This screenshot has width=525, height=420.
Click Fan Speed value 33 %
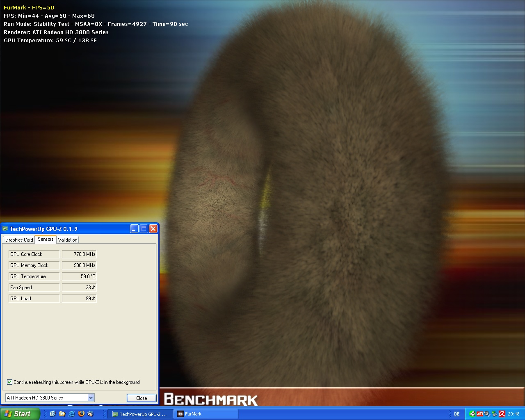(79, 288)
